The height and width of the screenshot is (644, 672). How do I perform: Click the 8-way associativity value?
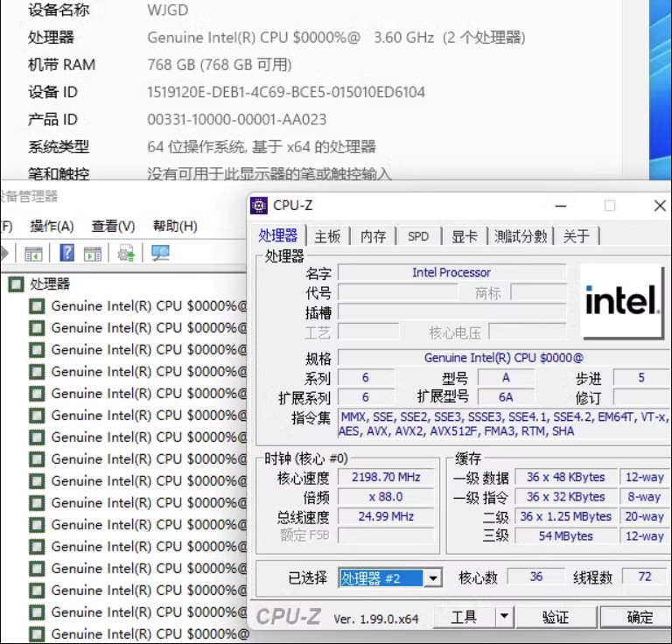pos(644,497)
